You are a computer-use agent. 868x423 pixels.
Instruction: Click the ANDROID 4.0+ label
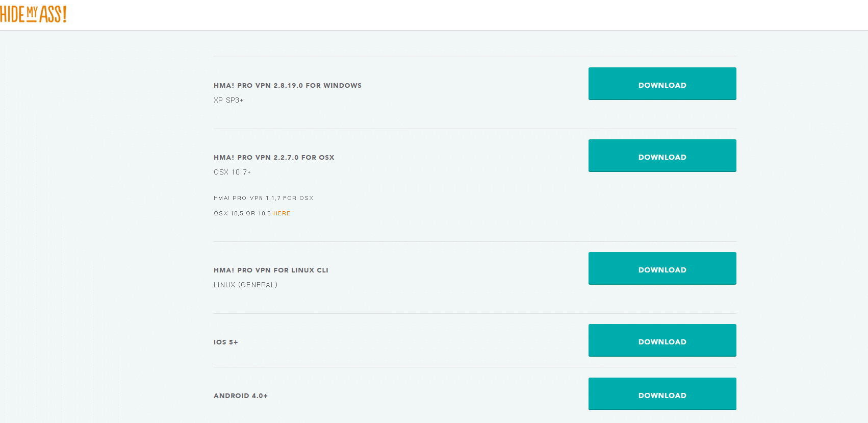240,395
